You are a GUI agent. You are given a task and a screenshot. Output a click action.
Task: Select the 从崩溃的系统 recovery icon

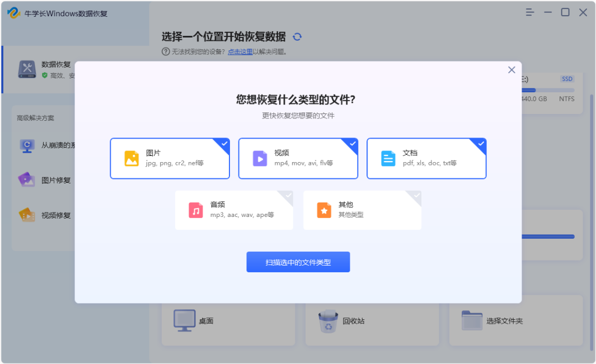[27, 146]
